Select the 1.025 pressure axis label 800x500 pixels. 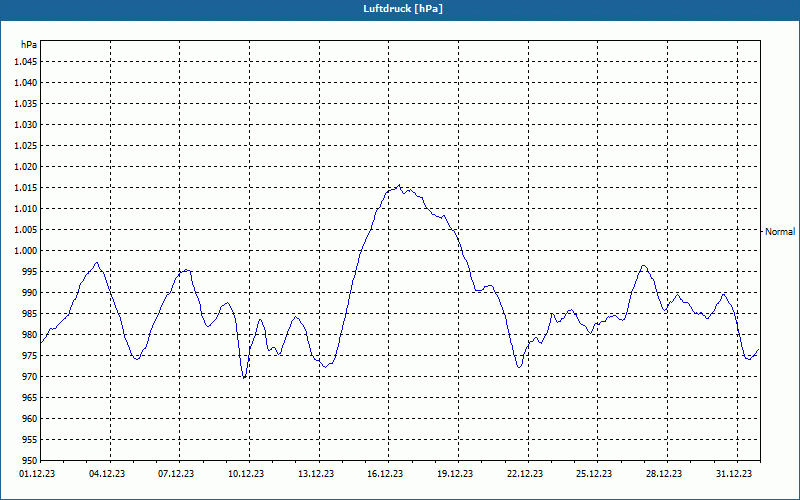[26, 145]
